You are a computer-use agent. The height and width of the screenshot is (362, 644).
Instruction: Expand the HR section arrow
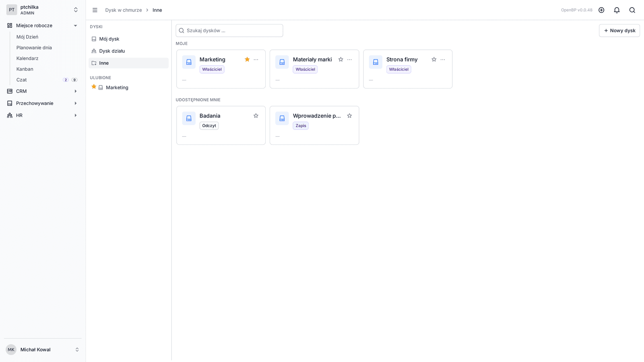pyautogui.click(x=75, y=115)
